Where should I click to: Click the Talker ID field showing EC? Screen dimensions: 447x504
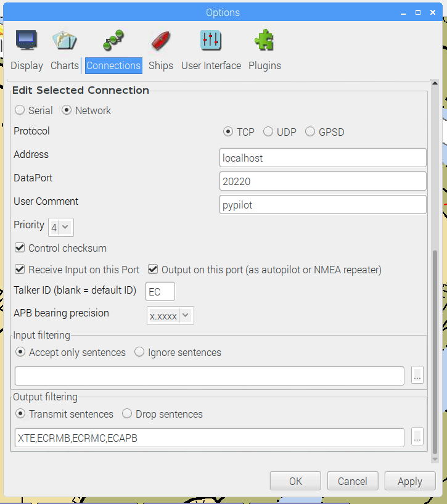click(x=160, y=292)
